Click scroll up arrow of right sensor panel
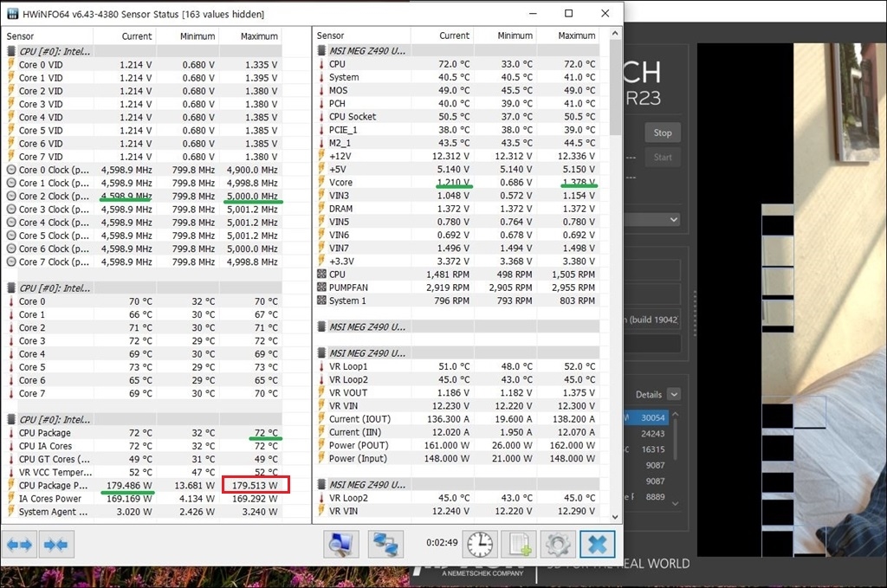This screenshot has height=588, width=887. (615, 34)
